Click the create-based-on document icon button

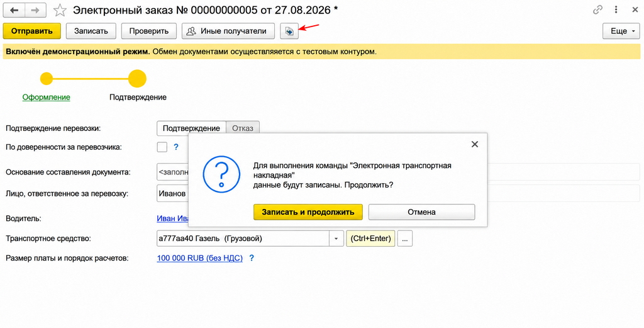(x=289, y=31)
